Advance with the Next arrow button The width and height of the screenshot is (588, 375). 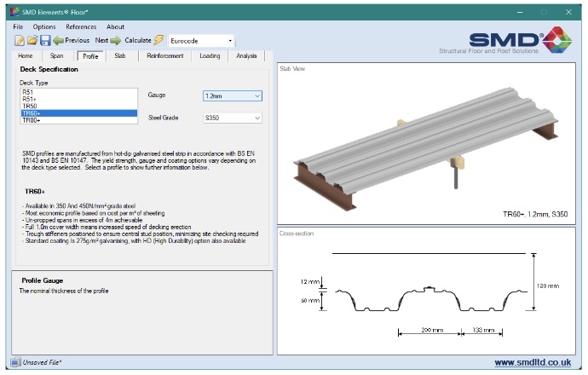point(108,40)
